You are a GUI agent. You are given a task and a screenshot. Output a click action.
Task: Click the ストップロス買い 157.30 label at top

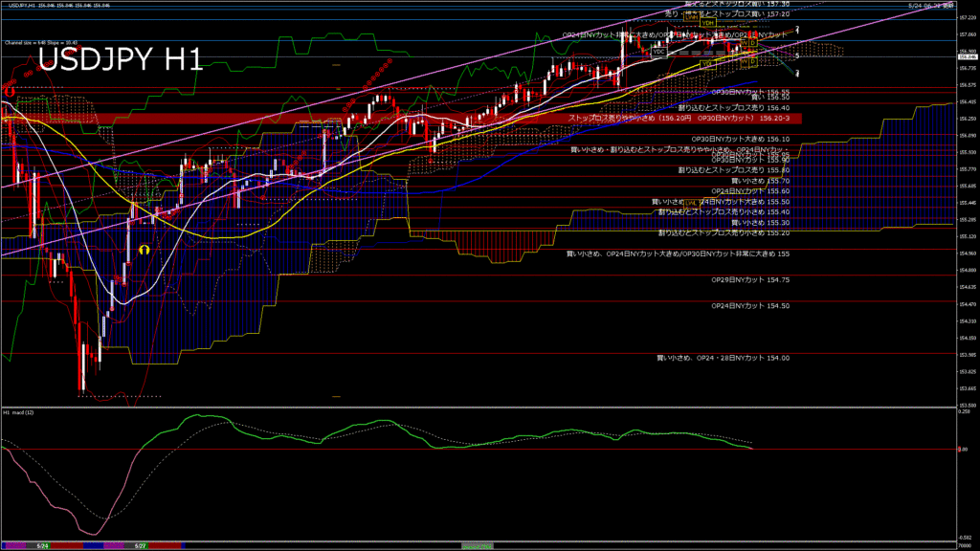[738, 4]
